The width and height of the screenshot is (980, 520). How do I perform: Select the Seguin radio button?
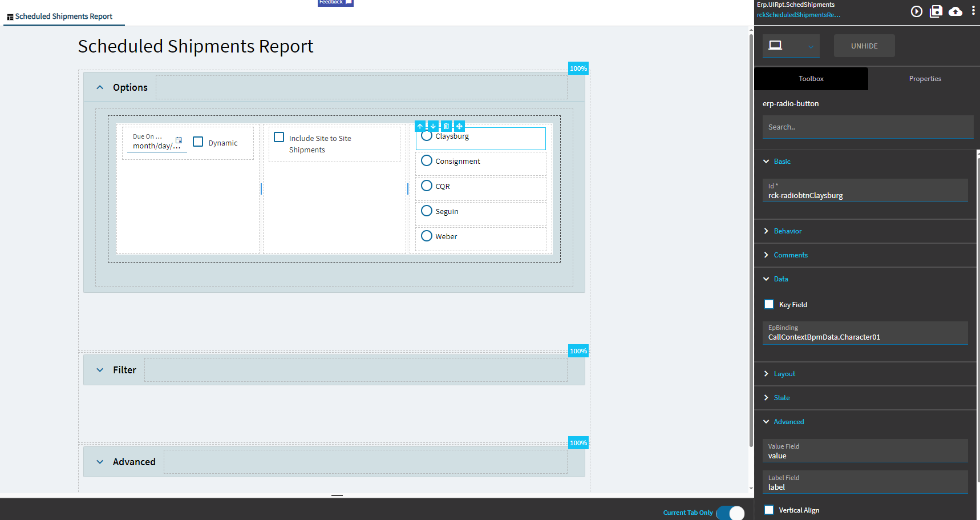[427, 211]
